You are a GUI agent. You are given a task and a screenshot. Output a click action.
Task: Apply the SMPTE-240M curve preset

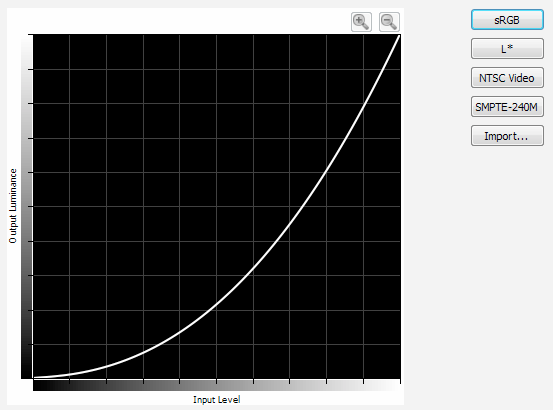[x=507, y=106]
